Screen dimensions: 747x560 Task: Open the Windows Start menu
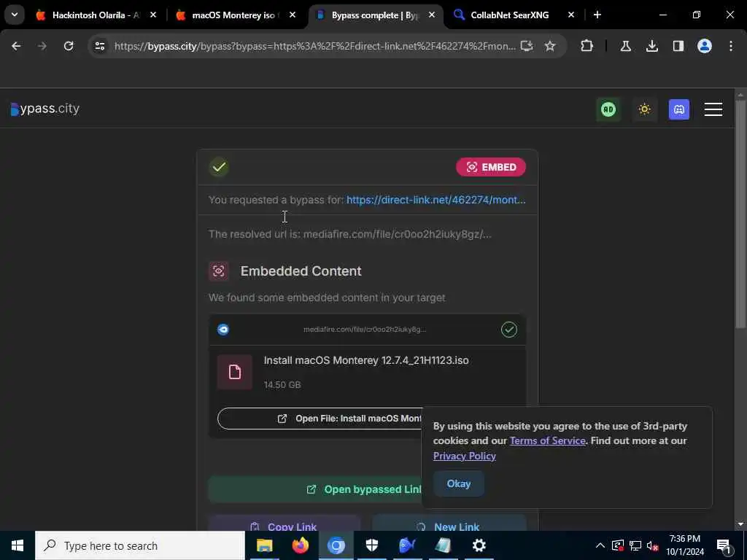pos(18,545)
